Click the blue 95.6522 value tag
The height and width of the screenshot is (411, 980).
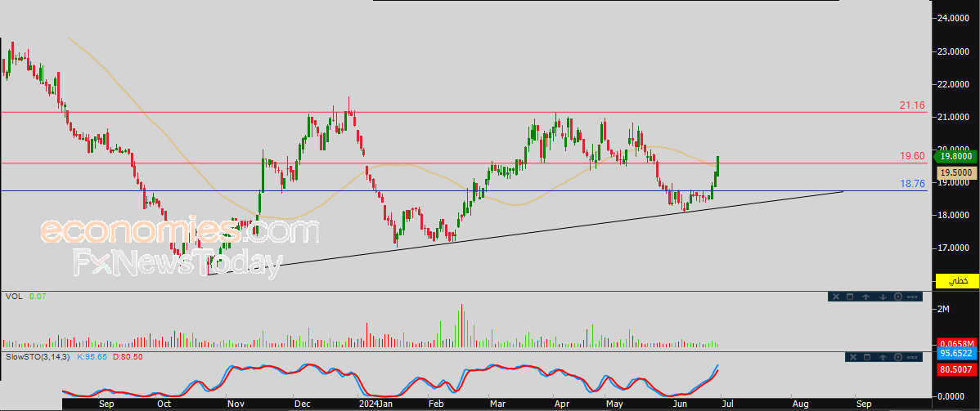957,354
